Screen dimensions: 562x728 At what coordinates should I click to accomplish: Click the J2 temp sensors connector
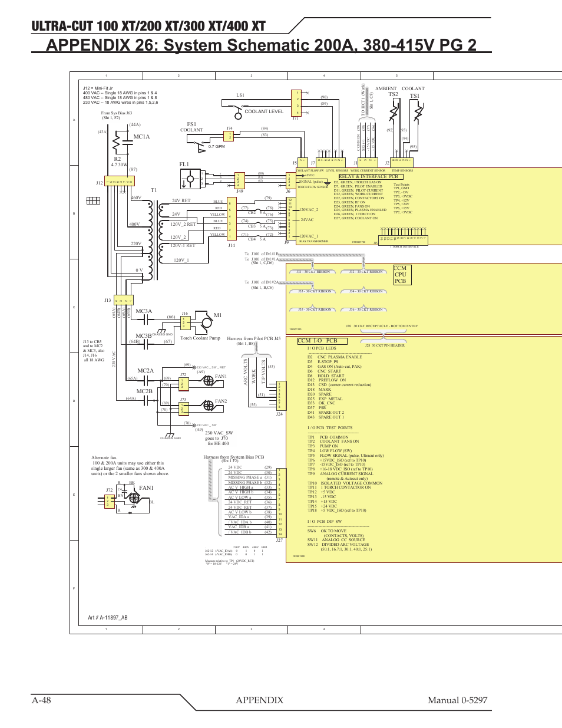[402, 162]
